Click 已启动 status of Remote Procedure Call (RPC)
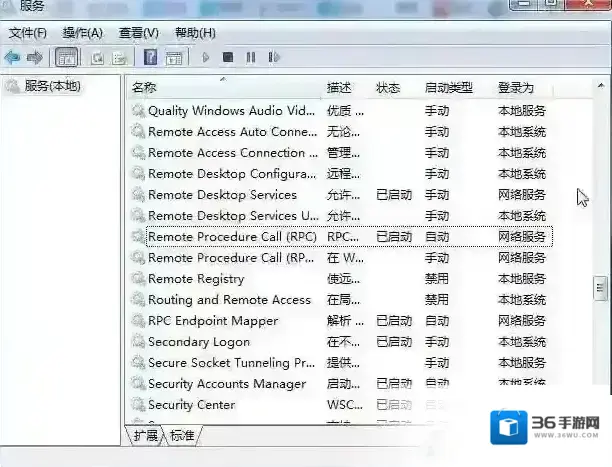 (394, 237)
